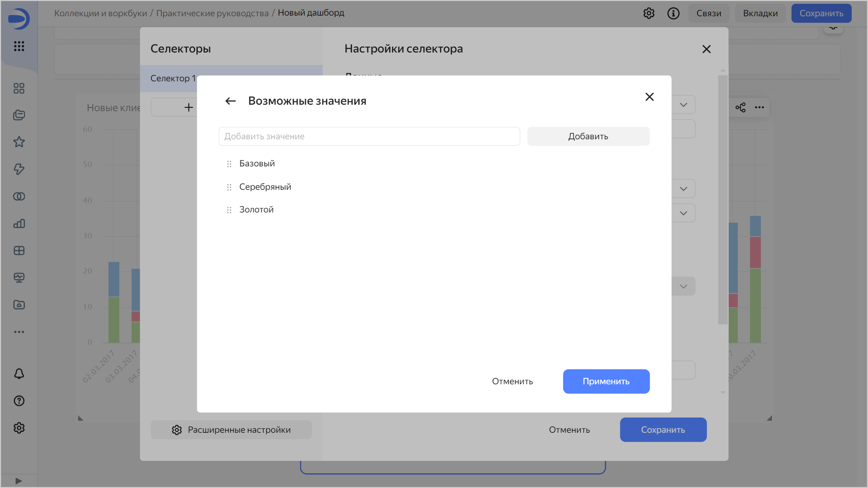The width and height of the screenshot is (868, 488).
Task: Open the charts bar icon in sidebar
Action: 19,224
